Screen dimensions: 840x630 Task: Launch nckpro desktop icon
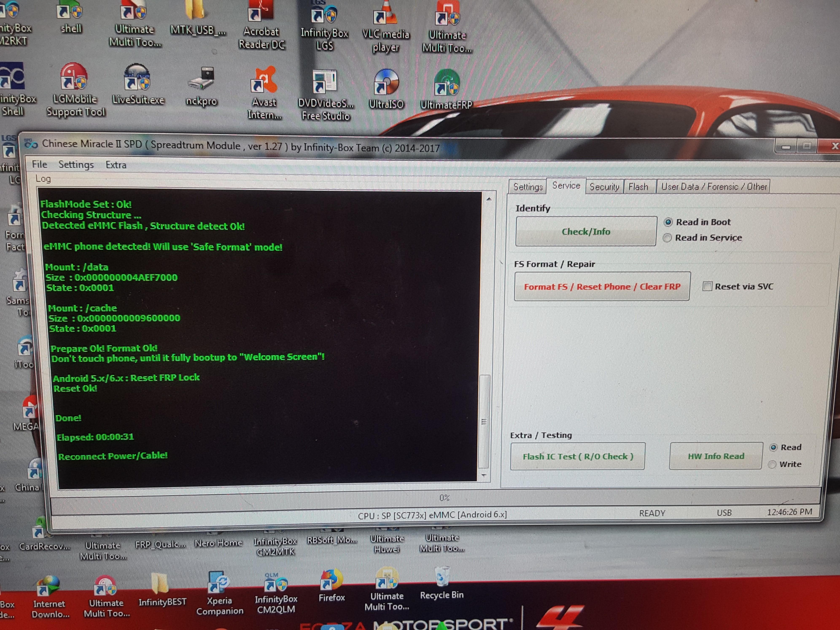click(x=201, y=87)
